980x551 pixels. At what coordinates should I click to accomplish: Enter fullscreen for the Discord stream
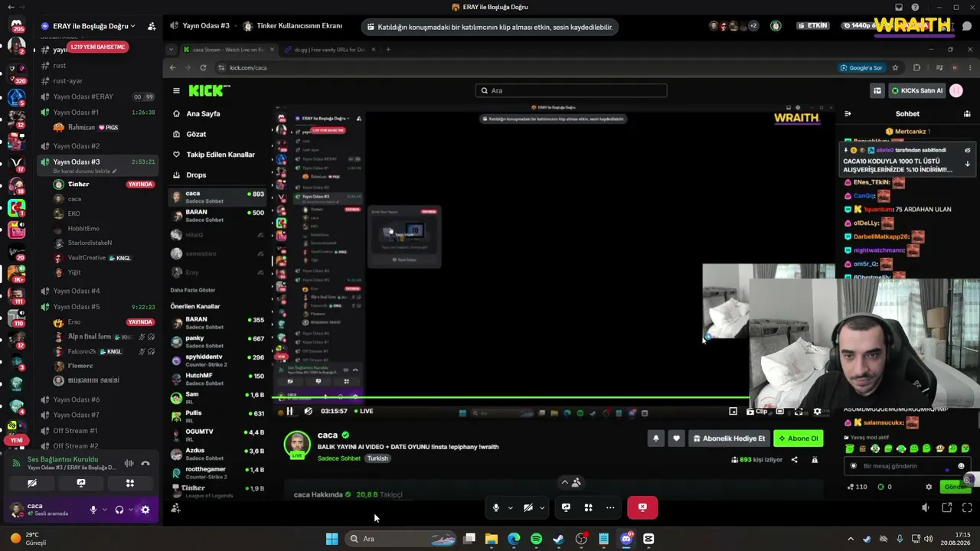point(967,507)
